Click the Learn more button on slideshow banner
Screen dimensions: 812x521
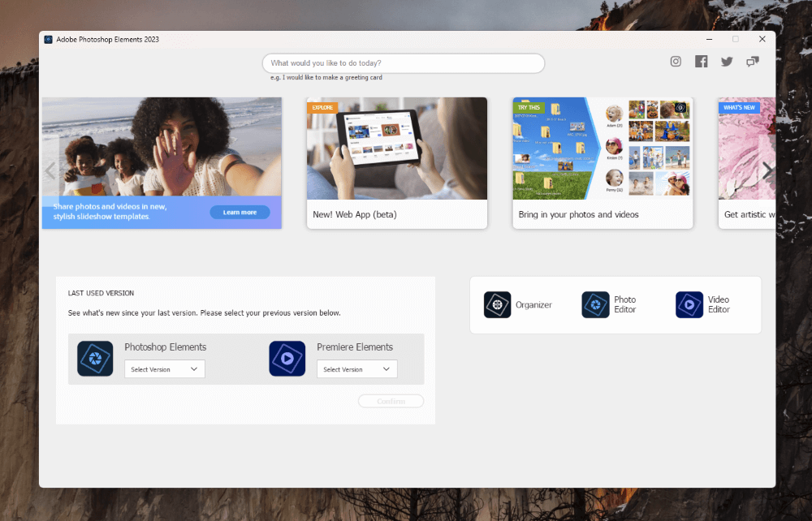(x=240, y=212)
